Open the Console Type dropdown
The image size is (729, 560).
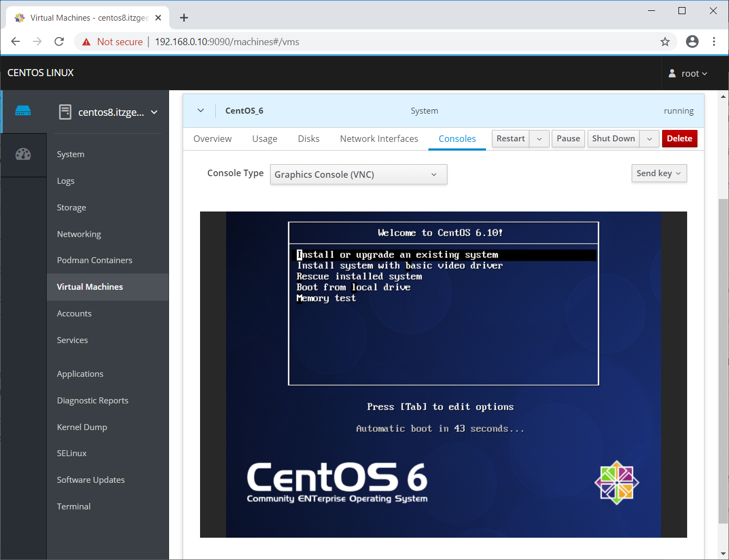(359, 175)
